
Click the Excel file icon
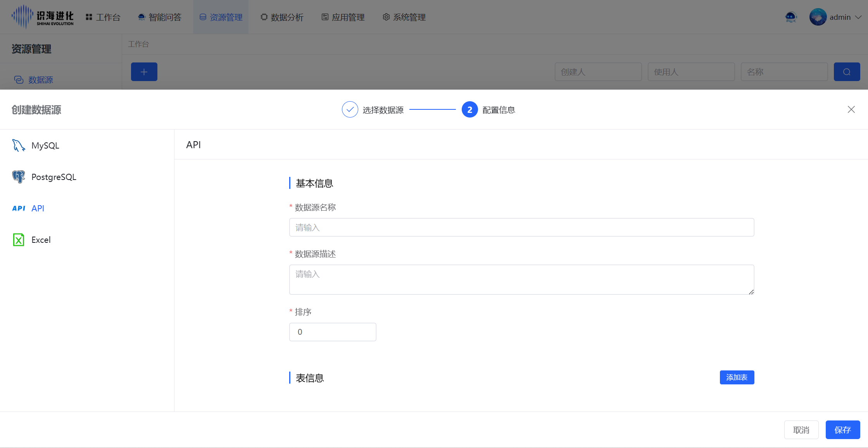click(19, 240)
